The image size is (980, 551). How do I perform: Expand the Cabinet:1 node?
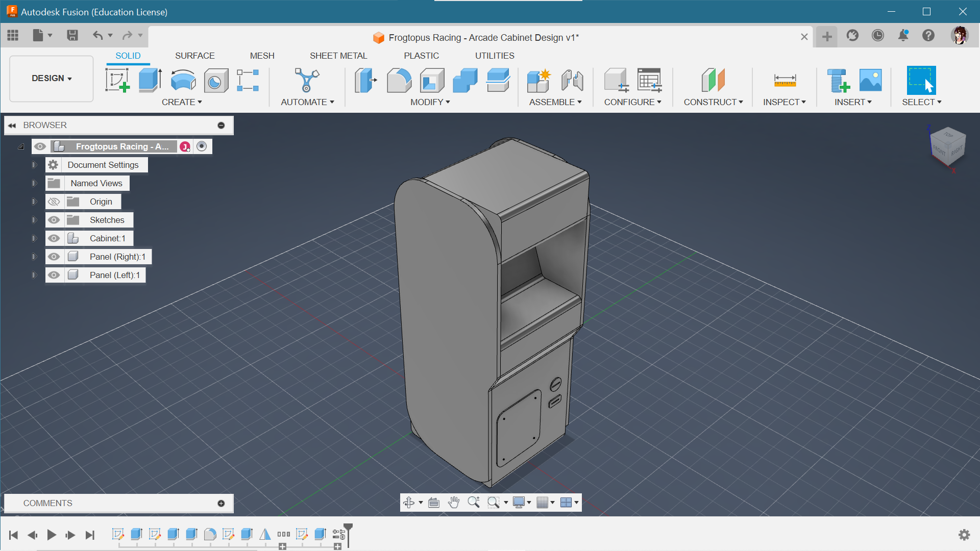(34, 238)
